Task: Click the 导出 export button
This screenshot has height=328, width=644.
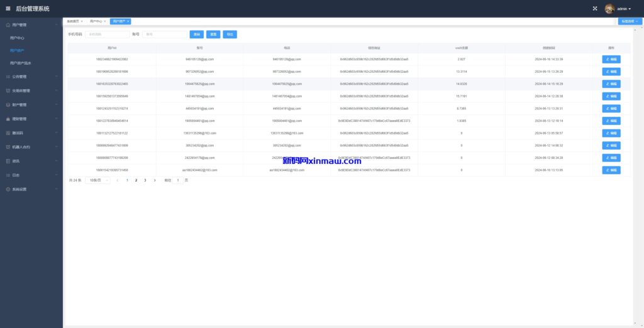Action: [230, 35]
